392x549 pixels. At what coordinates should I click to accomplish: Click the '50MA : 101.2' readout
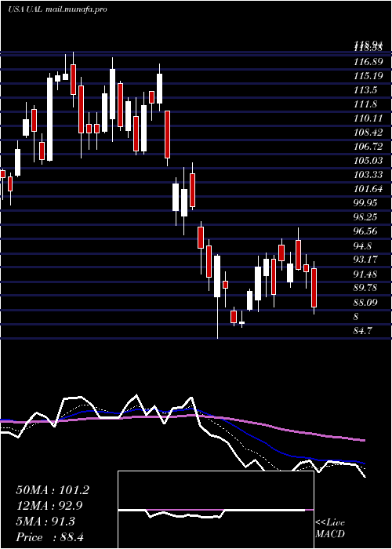coord(53,490)
